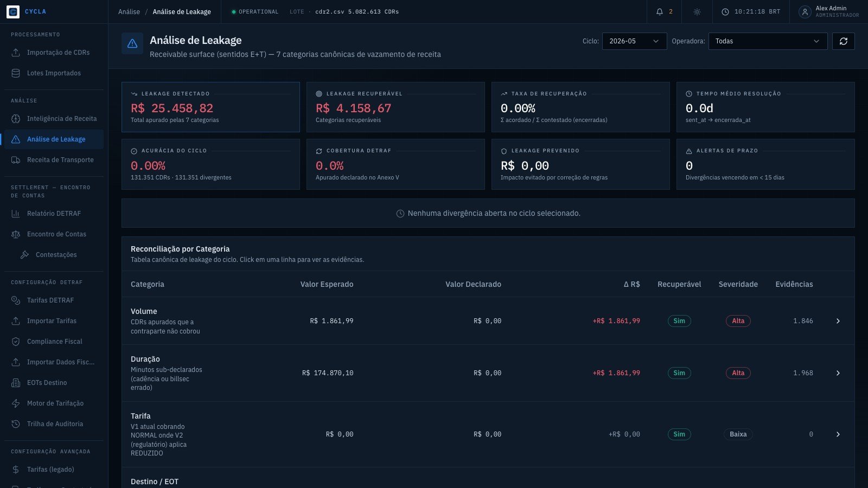The image size is (868, 488).
Task: Open the Alex Admin user avatar
Action: coord(805,11)
